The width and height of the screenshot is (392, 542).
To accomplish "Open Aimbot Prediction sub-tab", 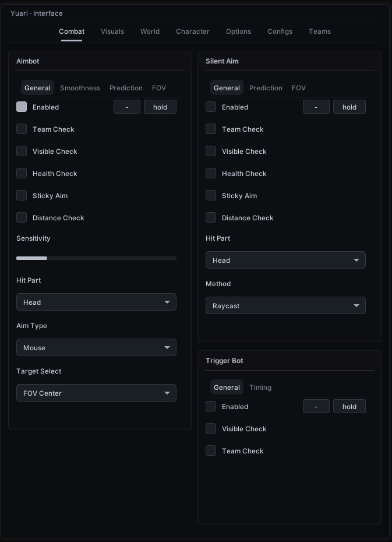I will point(126,88).
